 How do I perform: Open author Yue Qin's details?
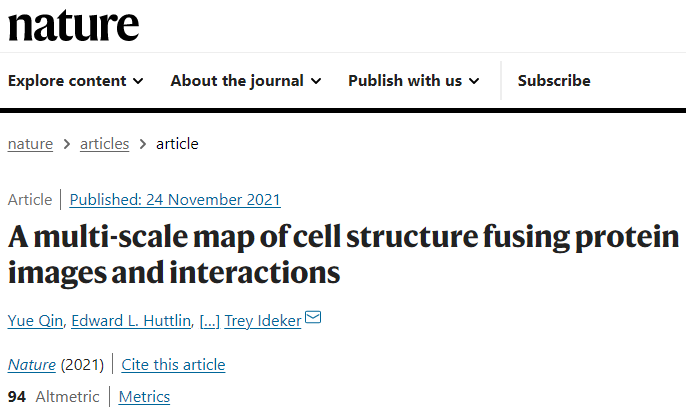(35, 320)
